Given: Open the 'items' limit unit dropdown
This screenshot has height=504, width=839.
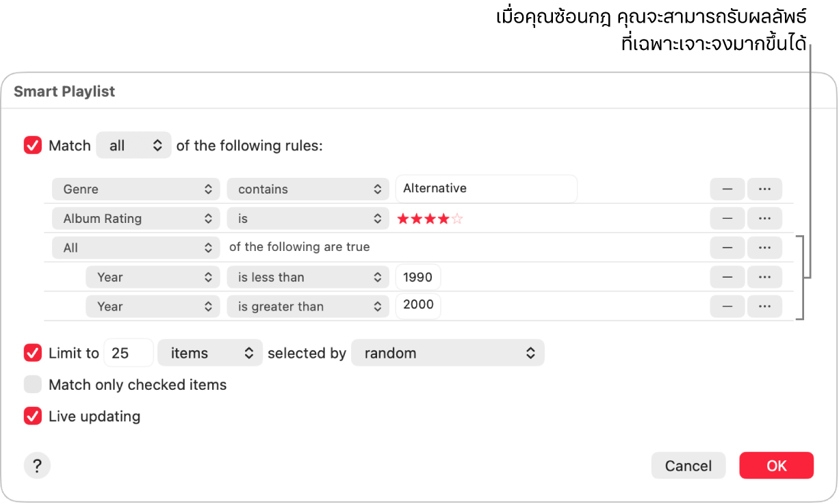Looking at the screenshot, I should coord(209,353).
